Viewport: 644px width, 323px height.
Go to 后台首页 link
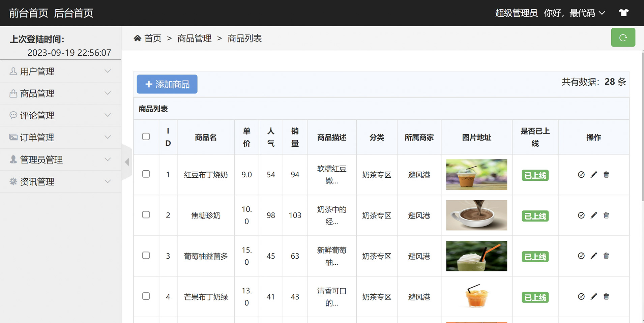coord(74,13)
